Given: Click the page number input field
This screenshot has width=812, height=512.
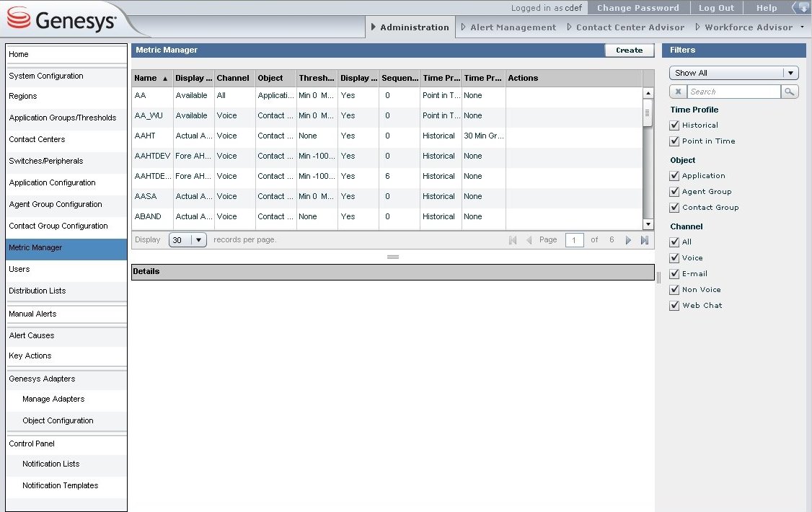Looking at the screenshot, I should click(574, 240).
